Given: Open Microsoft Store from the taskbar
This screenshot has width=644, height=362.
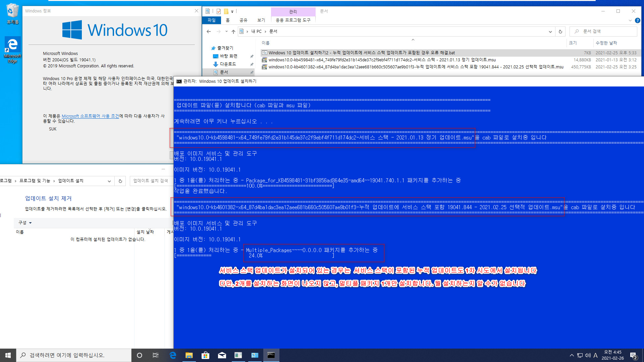Looking at the screenshot, I should coord(205,355).
